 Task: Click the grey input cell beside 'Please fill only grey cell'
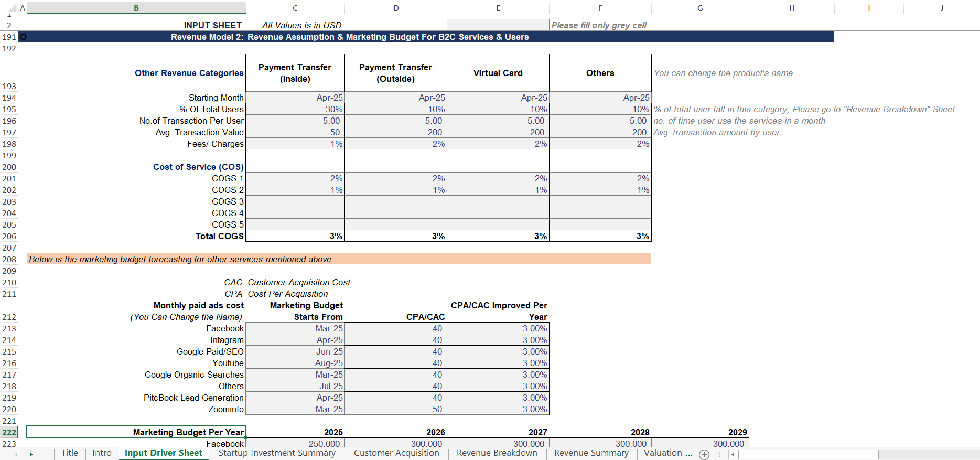(498, 25)
